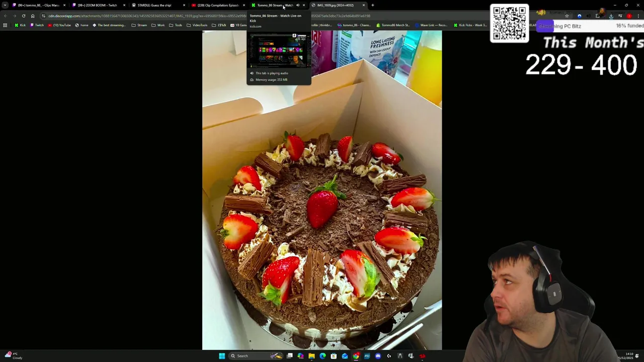Expand the VideoTools bookmarks folder
This screenshot has width=644, height=362.
click(x=196, y=25)
